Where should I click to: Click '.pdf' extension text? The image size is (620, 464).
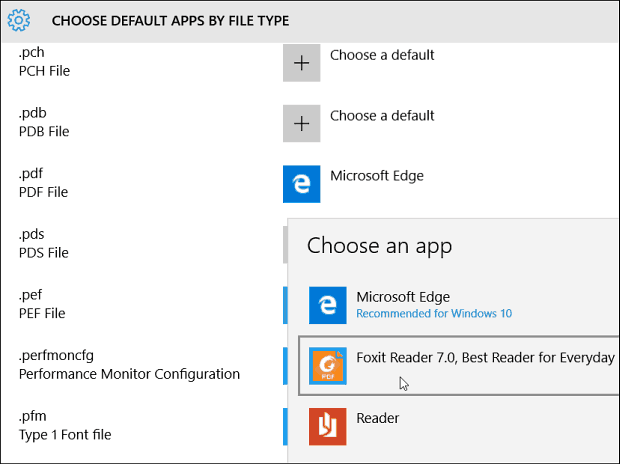30,174
